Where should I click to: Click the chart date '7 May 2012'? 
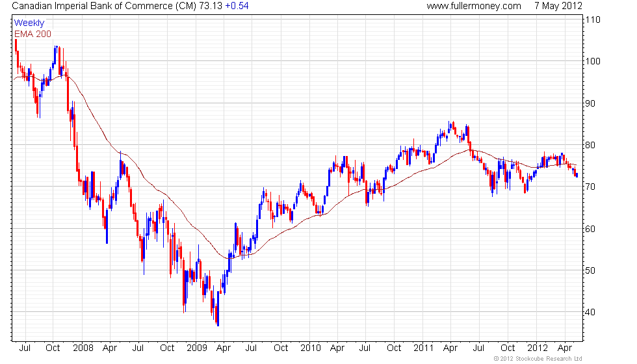click(558, 6)
